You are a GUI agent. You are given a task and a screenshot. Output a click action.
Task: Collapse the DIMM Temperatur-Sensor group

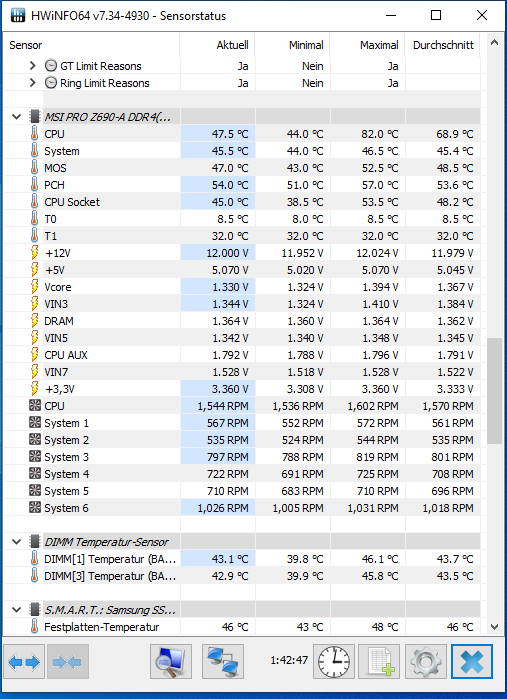coord(16,542)
